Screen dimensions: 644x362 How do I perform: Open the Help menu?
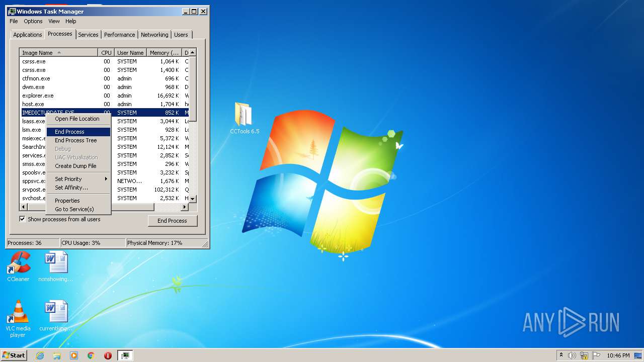click(71, 21)
